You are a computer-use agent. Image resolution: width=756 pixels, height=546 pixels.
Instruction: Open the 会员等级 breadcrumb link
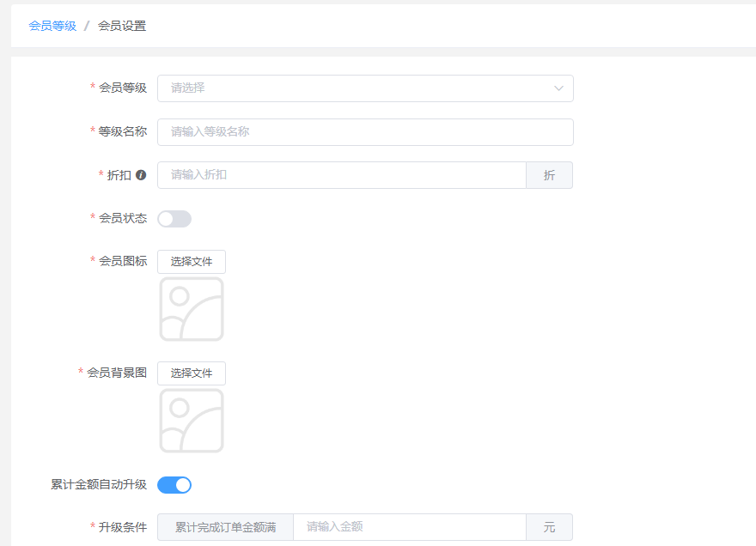tap(52, 26)
